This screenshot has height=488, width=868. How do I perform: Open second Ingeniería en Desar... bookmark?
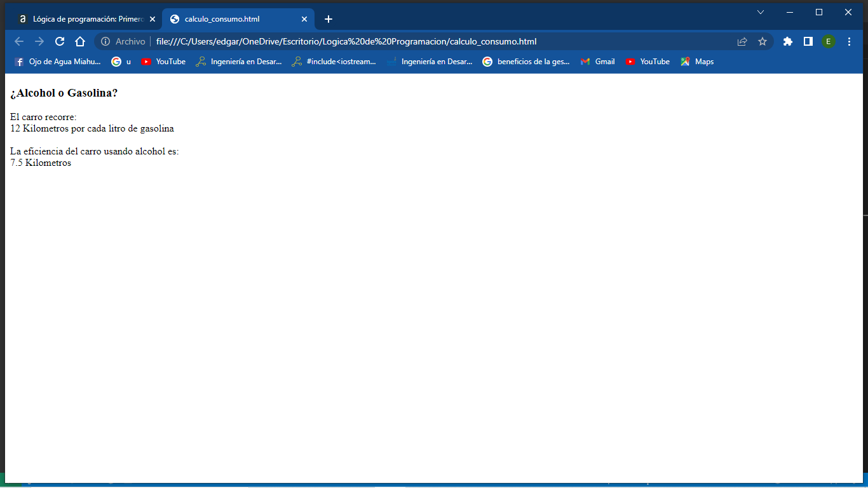click(x=430, y=62)
